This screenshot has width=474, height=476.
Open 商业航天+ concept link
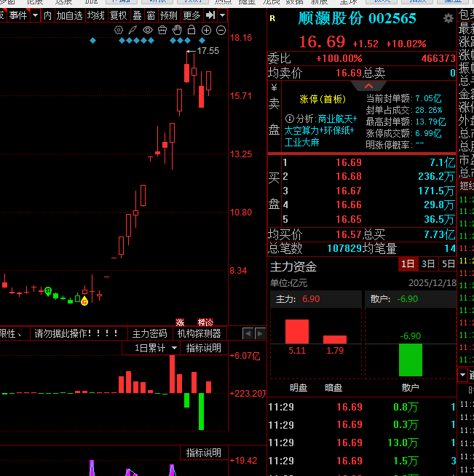(337, 119)
